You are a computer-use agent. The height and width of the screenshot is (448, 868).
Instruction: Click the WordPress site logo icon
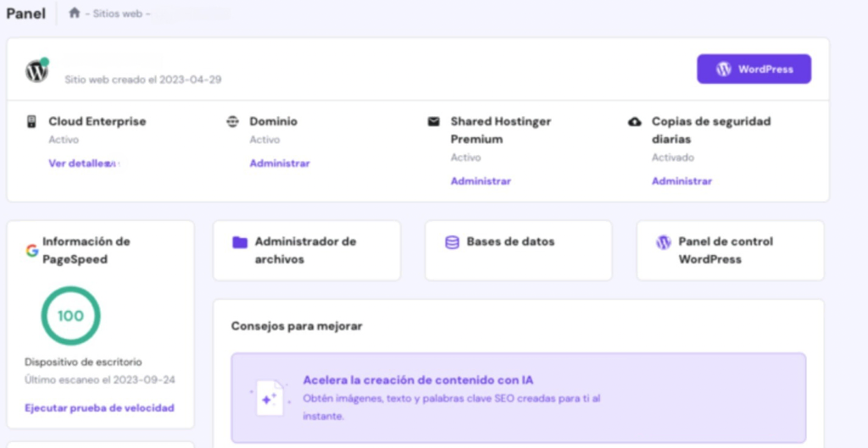point(36,71)
